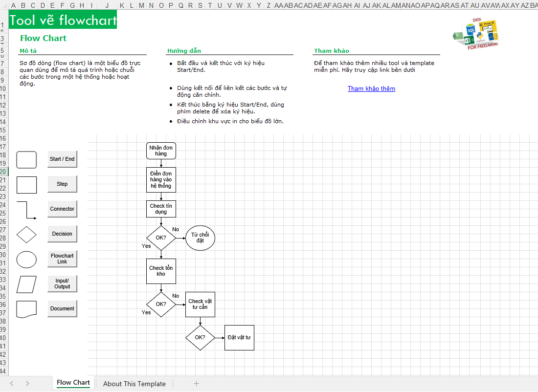Select the Nhận đơn hàng flowchart box

click(161, 151)
